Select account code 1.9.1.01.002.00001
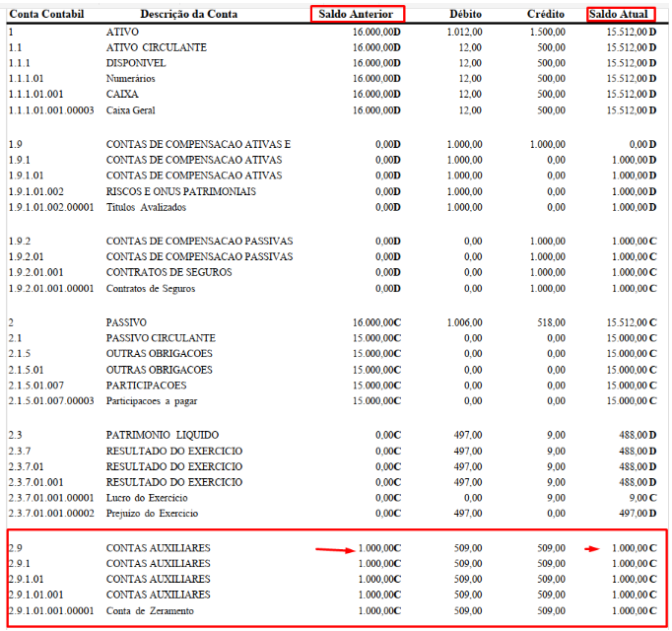Viewport: 672px width, 631px height. coord(51,208)
